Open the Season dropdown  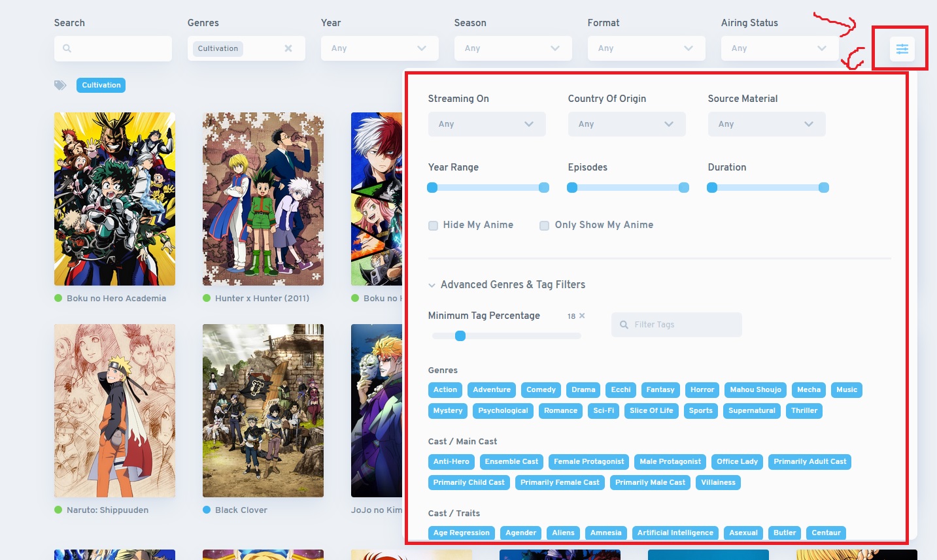coord(513,48)
